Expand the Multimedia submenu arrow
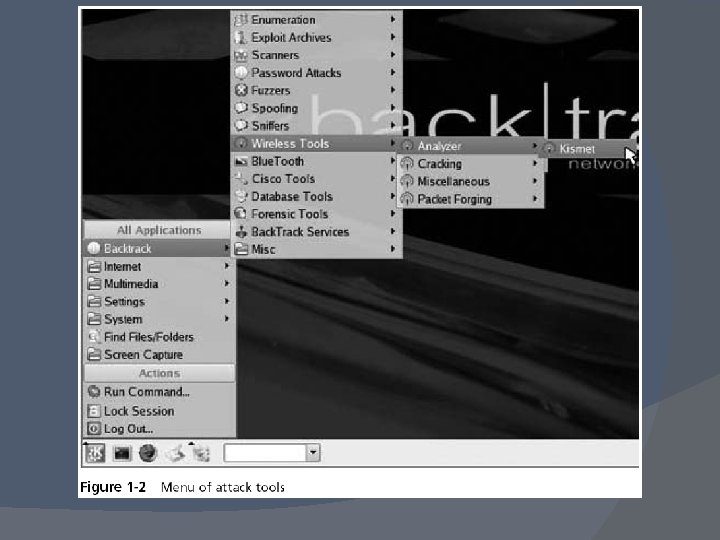 227,283
